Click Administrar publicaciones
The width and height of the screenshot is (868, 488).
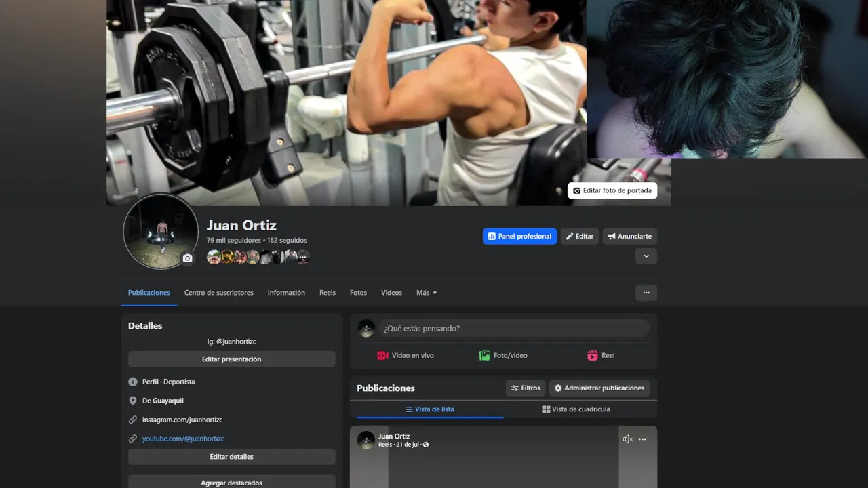coord(599,388)
